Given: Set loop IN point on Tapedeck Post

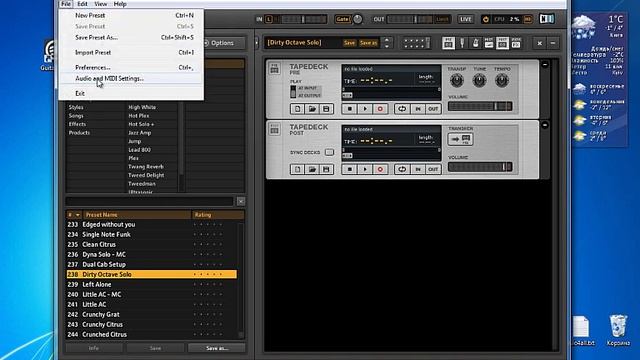Looking at the screenshot, I should tap(418, 169).
